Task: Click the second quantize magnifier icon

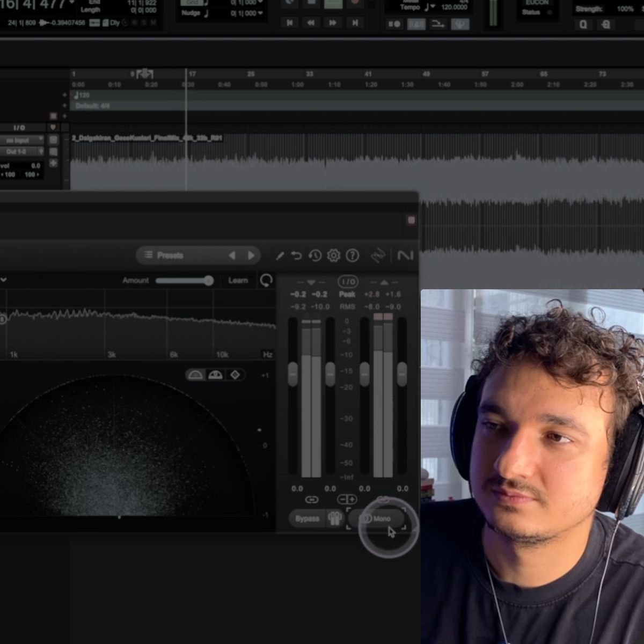Action: pyautogui.click(x=606, y=25)
